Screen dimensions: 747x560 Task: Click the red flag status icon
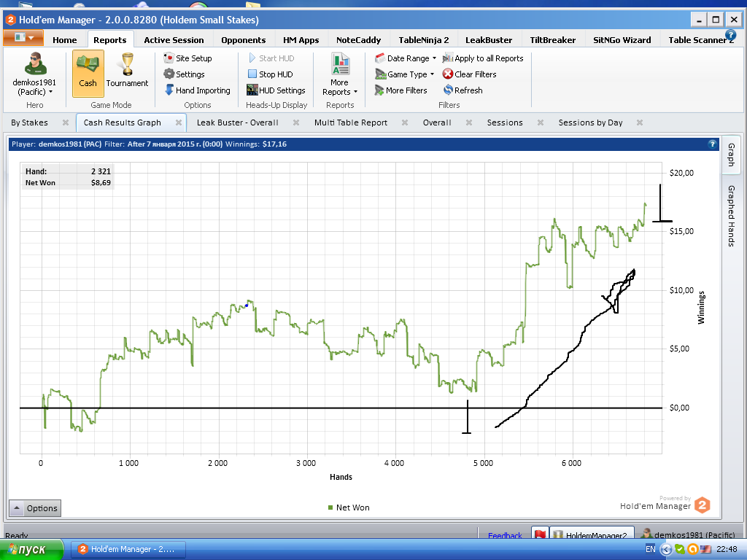[540, 534]
